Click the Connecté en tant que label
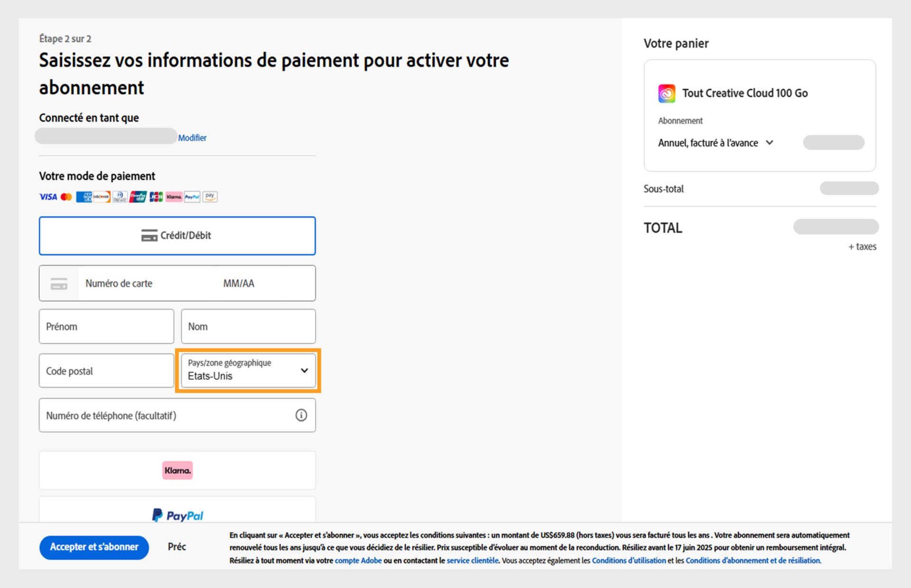 point(89,118)
